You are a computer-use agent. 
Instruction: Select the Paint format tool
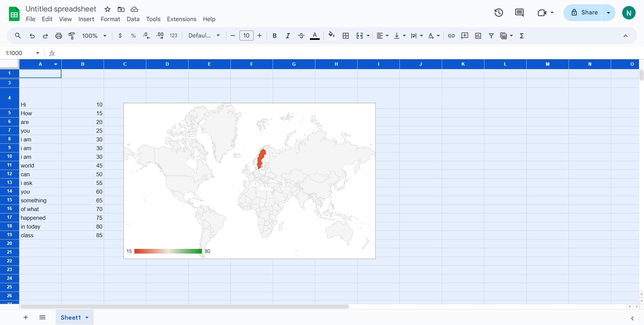[x=71, y=36]
